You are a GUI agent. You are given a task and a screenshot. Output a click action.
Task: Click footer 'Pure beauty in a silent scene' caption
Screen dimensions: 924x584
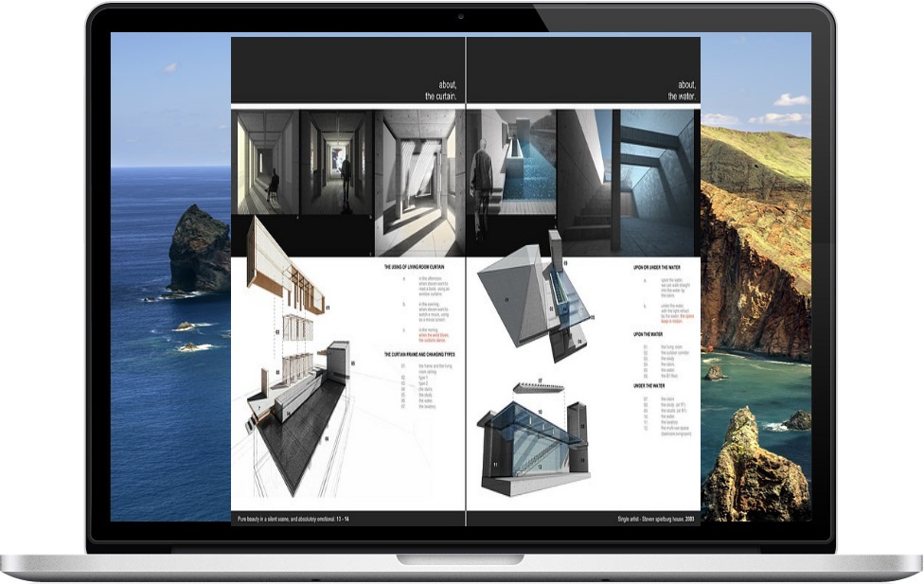click(x=293, y=520)
